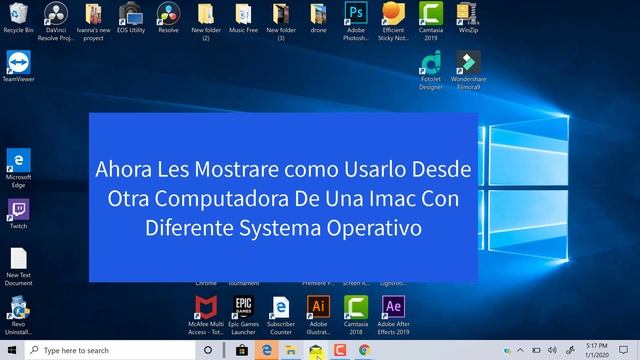Image resolution: width=640 pixels, height=360 pixels.
Task: Open Efficient Sticky Notes shortcut
Action: pos(393,21)
